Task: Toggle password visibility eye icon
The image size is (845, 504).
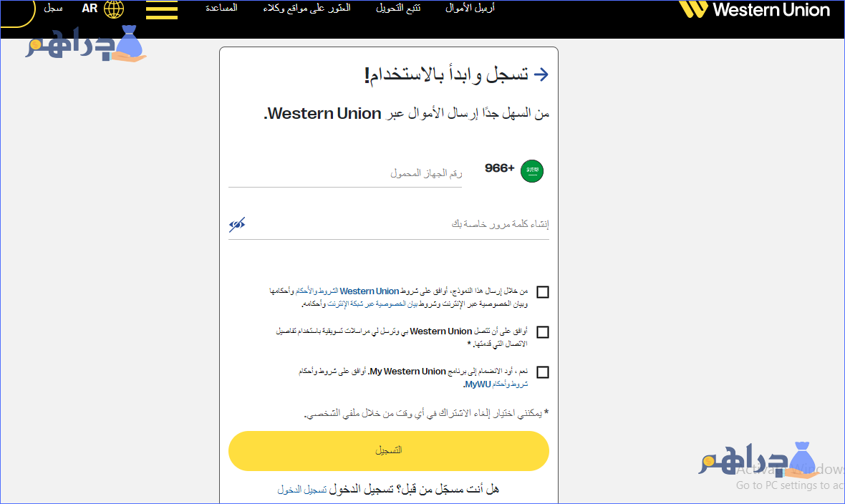Action: coord(237,224)
